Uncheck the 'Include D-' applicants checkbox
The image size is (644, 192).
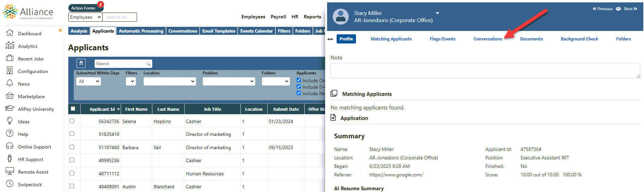(x=299, y=87)
